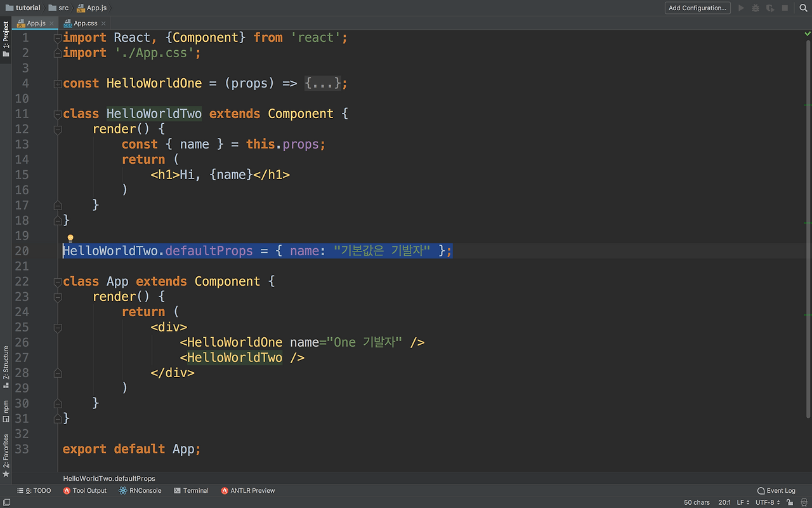Click the tutorial breadcrumb label
812x508 pixels.
coord(28,8)
